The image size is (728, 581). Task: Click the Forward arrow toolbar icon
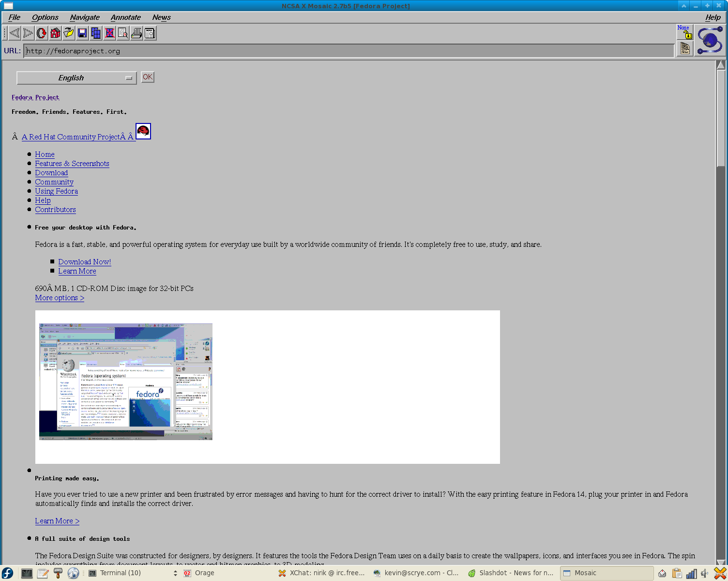click(x=28, y=33)
